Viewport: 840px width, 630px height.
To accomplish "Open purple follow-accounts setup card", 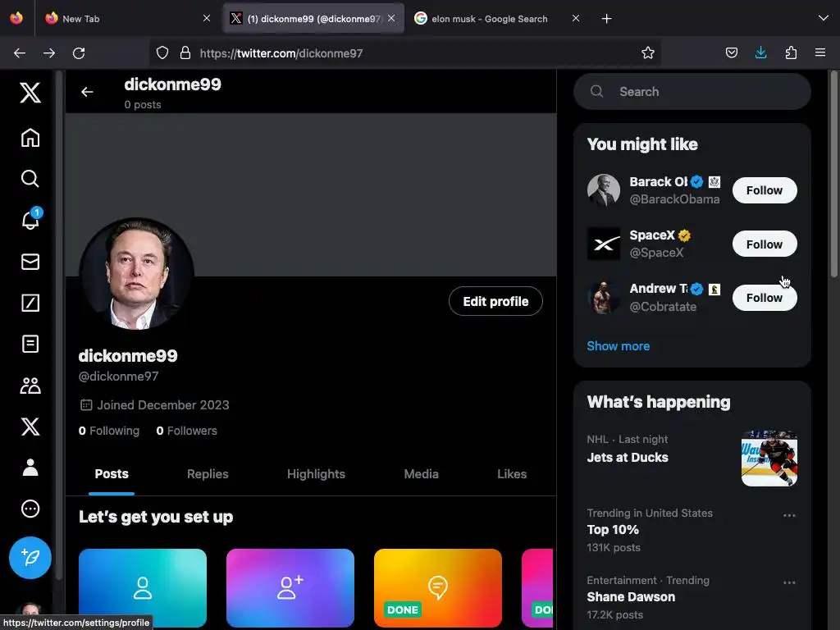I will coord(290,587).
